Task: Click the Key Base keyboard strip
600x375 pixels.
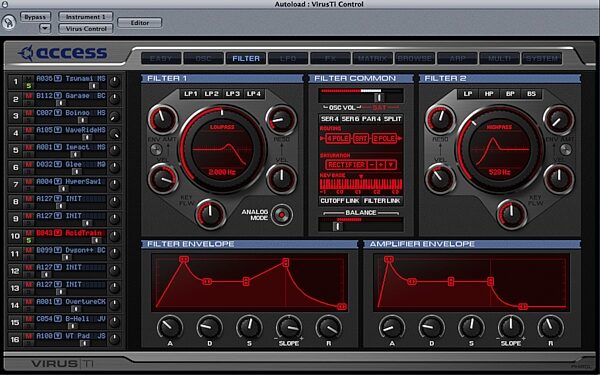Action: 360,184
